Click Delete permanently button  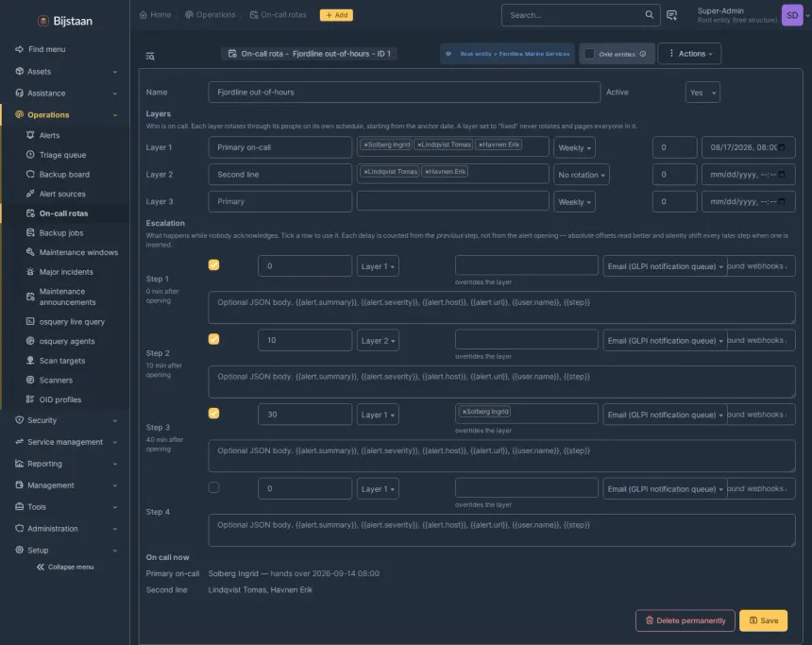pyautogui.click(x=685, y=620)
